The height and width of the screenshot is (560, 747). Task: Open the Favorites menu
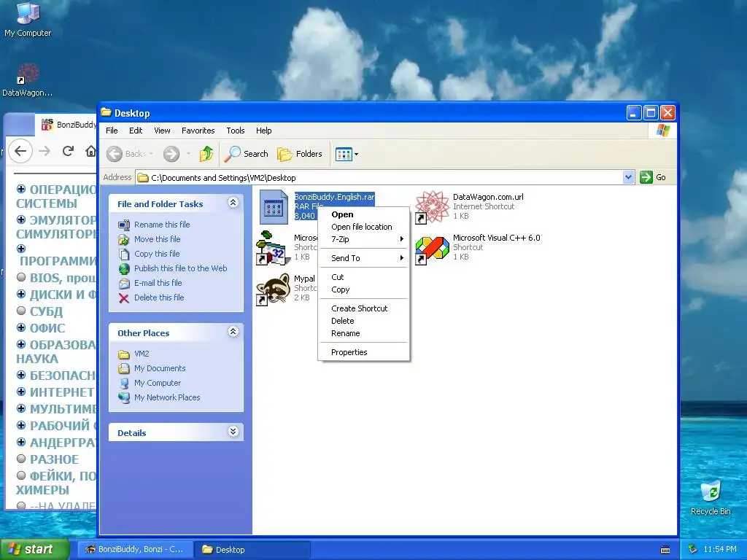[x=198, y=131]
